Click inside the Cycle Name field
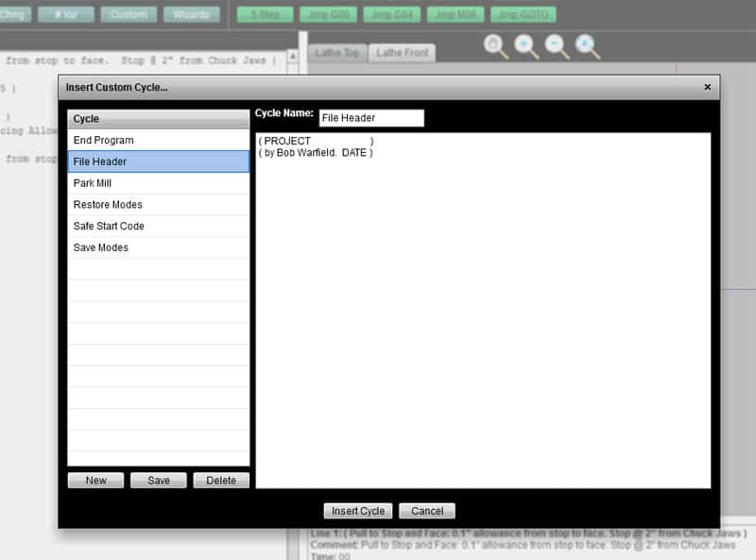Screen dimensions: 756x560 (369, 118)
